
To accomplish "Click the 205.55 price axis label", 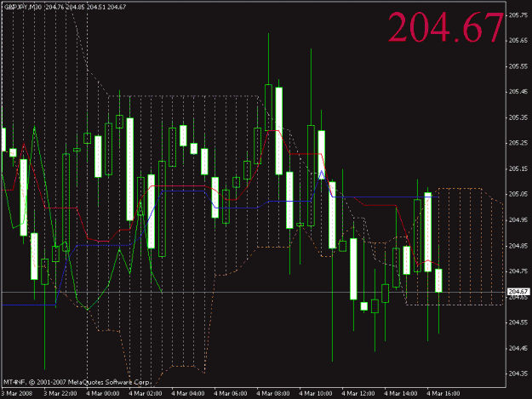I will pos(518,66).
